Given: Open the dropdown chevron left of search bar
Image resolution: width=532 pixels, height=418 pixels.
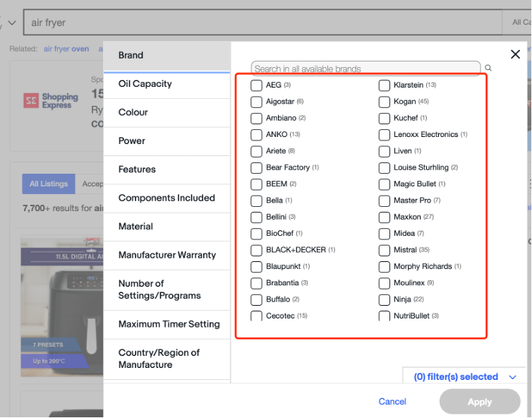Looking at the screenshot, I should [12, 23].
